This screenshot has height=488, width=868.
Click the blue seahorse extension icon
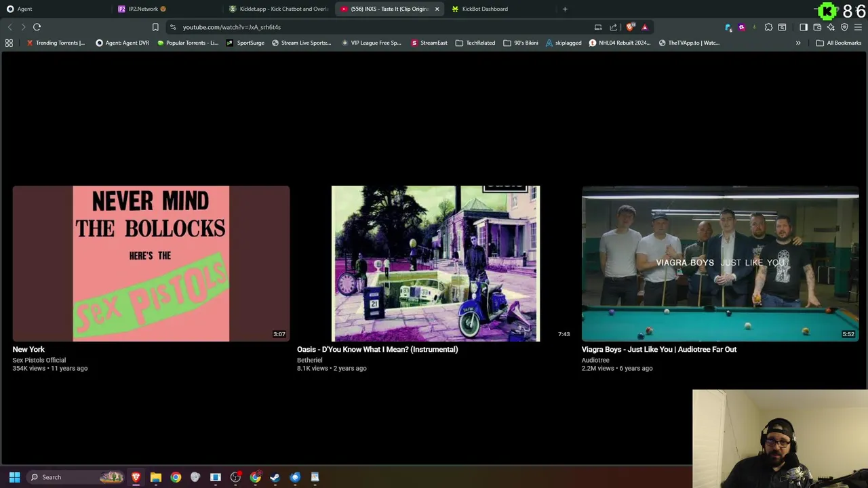(728, 27)
